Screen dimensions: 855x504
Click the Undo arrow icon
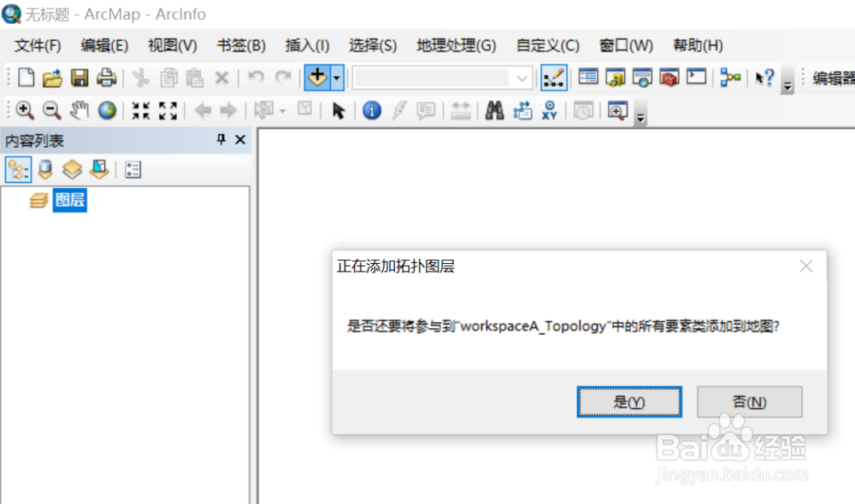point(256,78)
